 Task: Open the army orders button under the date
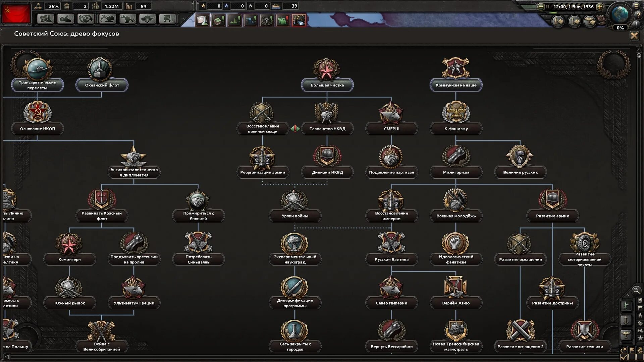(x=558, y=21)
